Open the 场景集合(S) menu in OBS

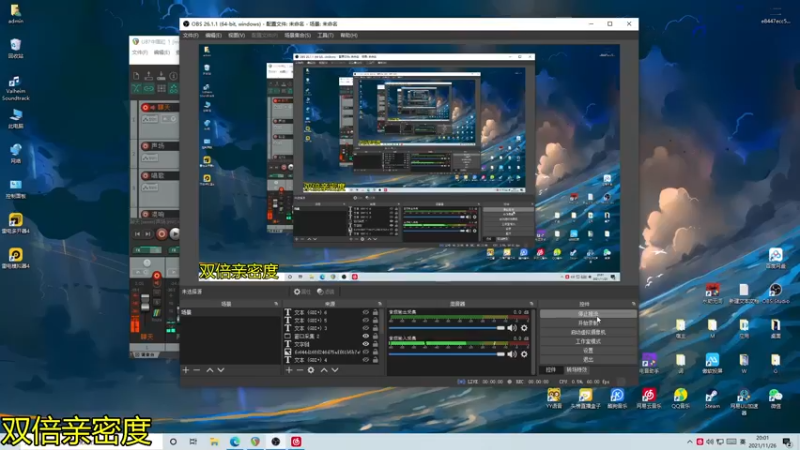point(298,35)
